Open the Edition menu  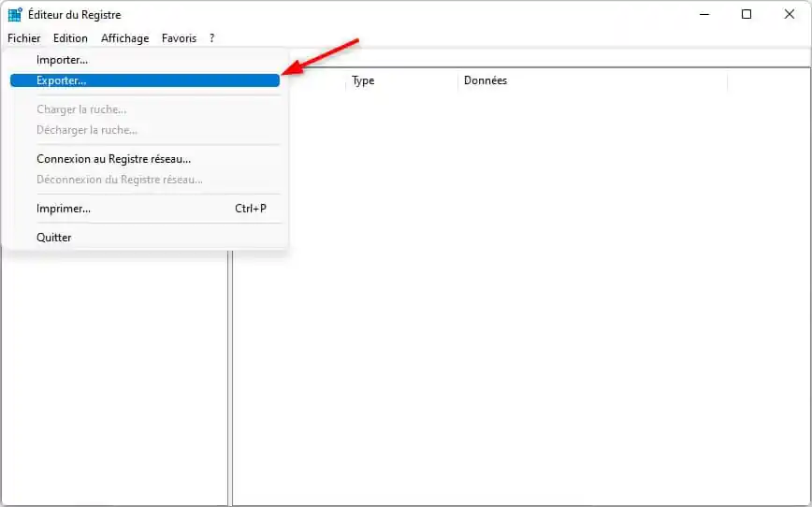70,38
